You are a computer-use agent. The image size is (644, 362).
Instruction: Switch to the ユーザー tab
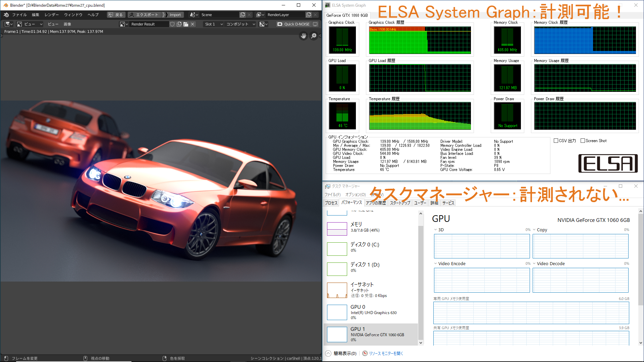tap(420, 203)
